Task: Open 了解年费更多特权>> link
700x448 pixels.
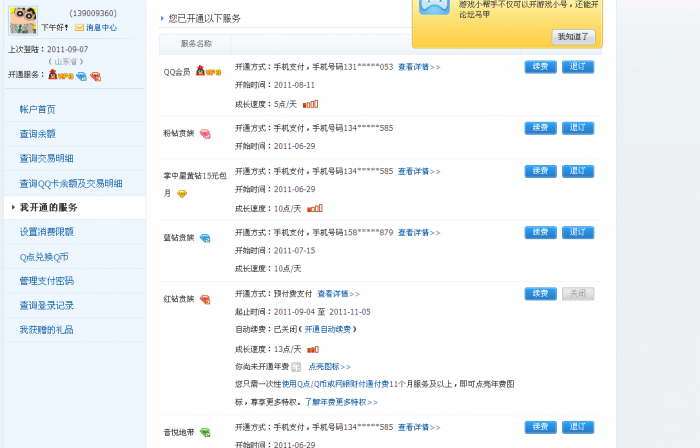Action: point(341,402)
